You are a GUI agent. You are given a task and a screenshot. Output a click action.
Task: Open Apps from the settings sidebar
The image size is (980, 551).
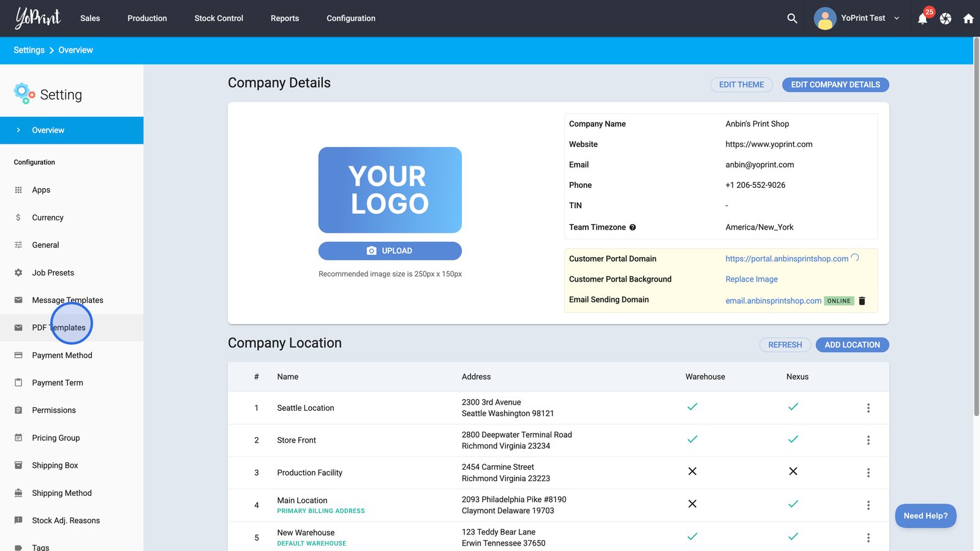[41, 190]
